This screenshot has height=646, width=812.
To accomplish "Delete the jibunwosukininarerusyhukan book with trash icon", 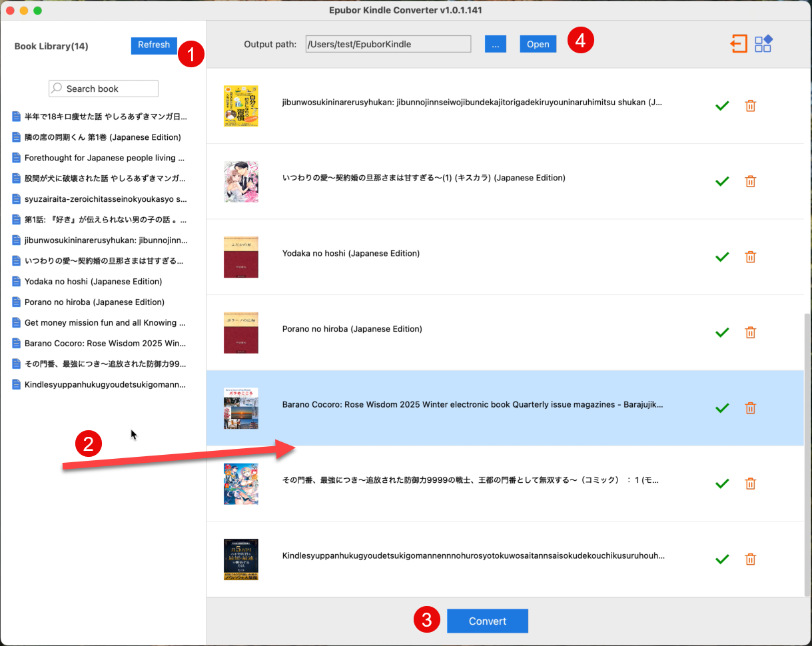I will pyautogui.click(x=750, y=106).
